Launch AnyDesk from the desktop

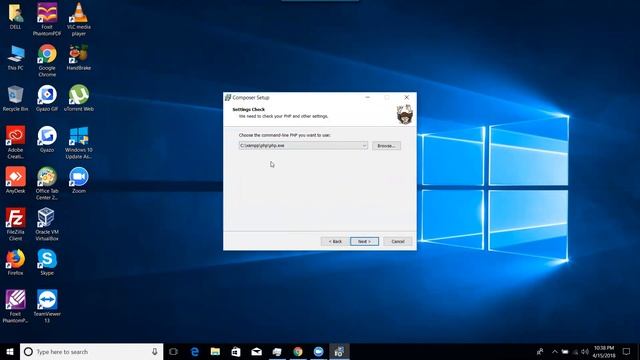point(16,180)
